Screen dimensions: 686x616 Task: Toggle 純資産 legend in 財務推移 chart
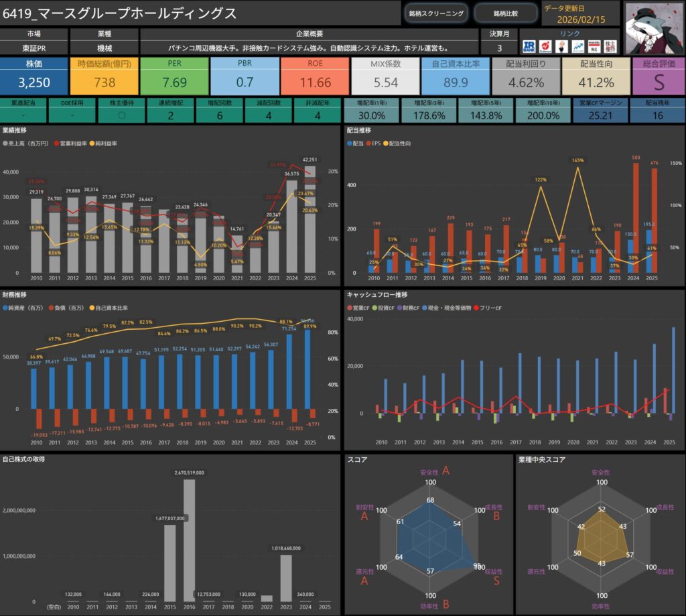[23, 308]
